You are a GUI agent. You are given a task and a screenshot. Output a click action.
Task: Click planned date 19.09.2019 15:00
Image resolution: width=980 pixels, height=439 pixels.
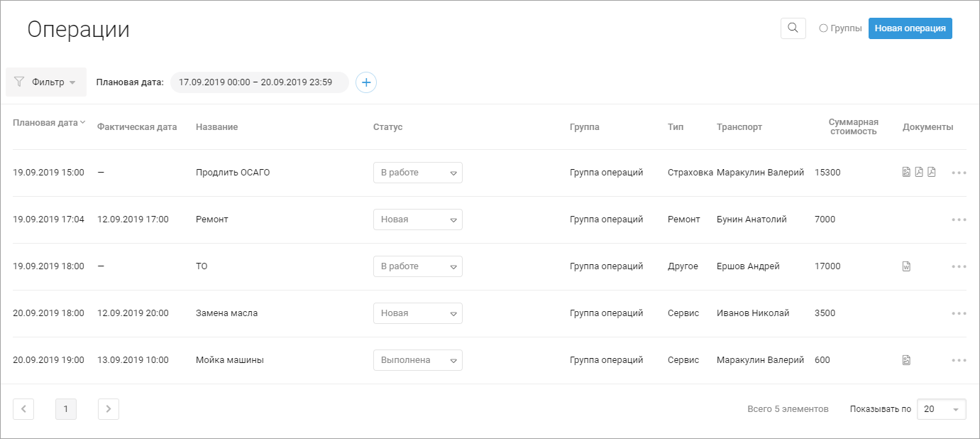(x=48, y=173)
